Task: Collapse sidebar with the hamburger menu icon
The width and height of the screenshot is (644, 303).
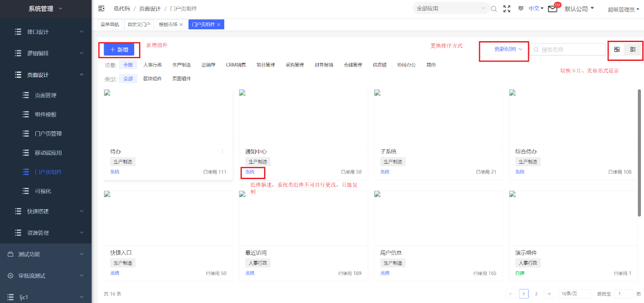Action: 101,8
